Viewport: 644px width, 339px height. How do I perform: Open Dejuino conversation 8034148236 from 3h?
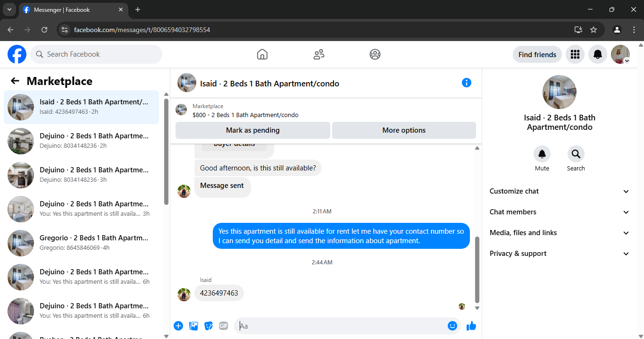(x=81, y=175)
